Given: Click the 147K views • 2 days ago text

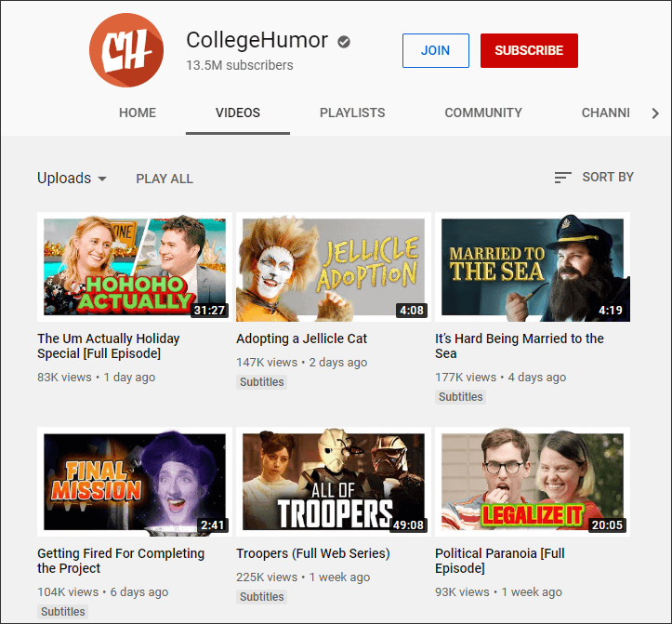Looking at the screenshot, I should coord(302,363).
